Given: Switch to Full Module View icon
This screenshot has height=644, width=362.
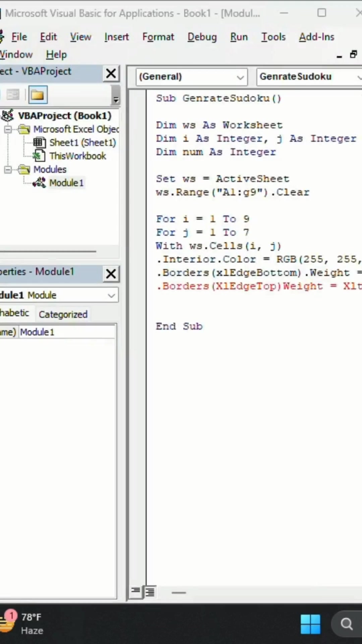Looking at the screenshot, I should tap(149, 592).
